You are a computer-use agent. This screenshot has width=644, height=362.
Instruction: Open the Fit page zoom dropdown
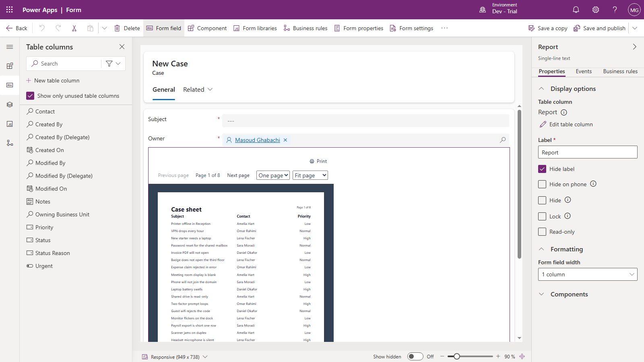click(x=310, y=175)
